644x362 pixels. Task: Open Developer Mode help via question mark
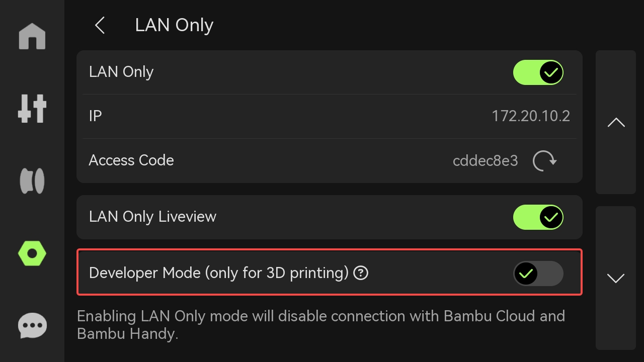coord(361,273)
